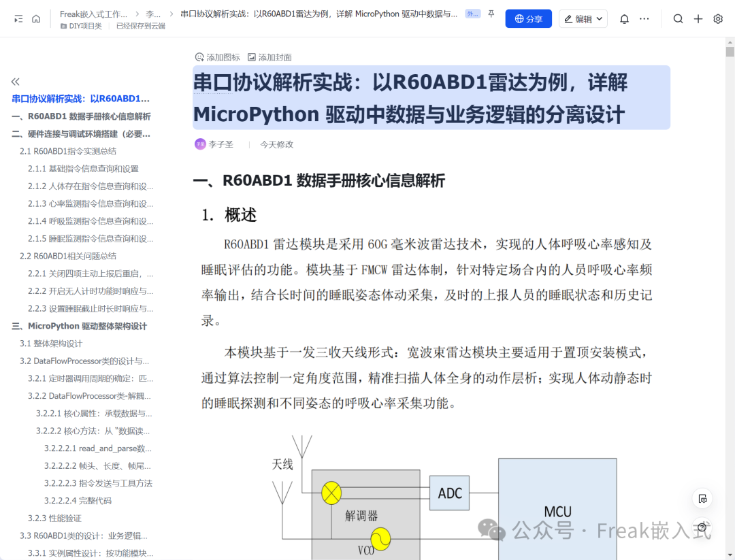Viewport: 735px width, 560px height.
Task: Open outline item 2.2 R60ABD1相关问题总结
Action: (68, 256)
